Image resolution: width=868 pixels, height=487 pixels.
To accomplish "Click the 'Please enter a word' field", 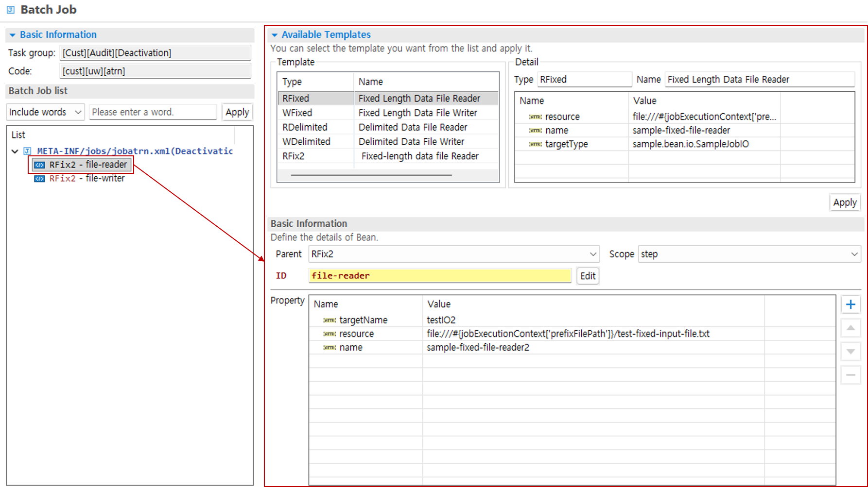I will [x=153, y=112].
